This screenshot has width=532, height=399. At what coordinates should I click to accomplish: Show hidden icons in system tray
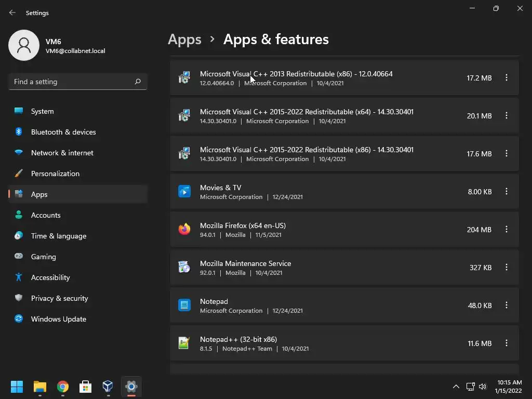pyautogui.click(x=456, y=387)
